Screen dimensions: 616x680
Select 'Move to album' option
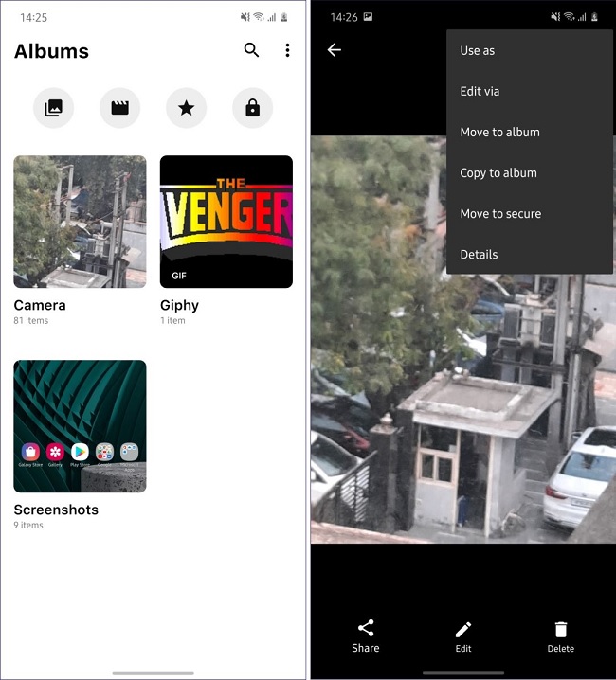[x=499, y=133]
